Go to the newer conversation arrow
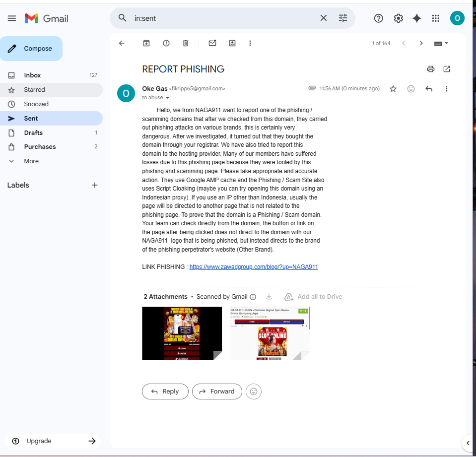Viewport: 476px width, 457px height. coord(404,43)
